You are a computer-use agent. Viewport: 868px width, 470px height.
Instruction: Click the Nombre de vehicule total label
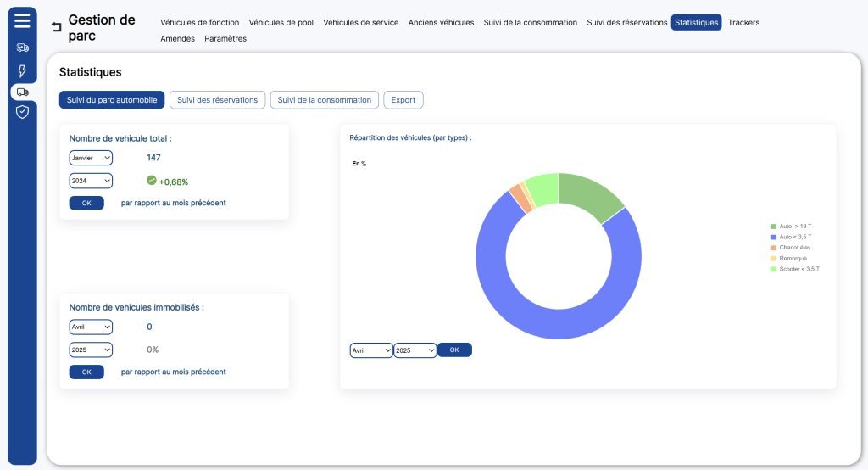[120, 138]
